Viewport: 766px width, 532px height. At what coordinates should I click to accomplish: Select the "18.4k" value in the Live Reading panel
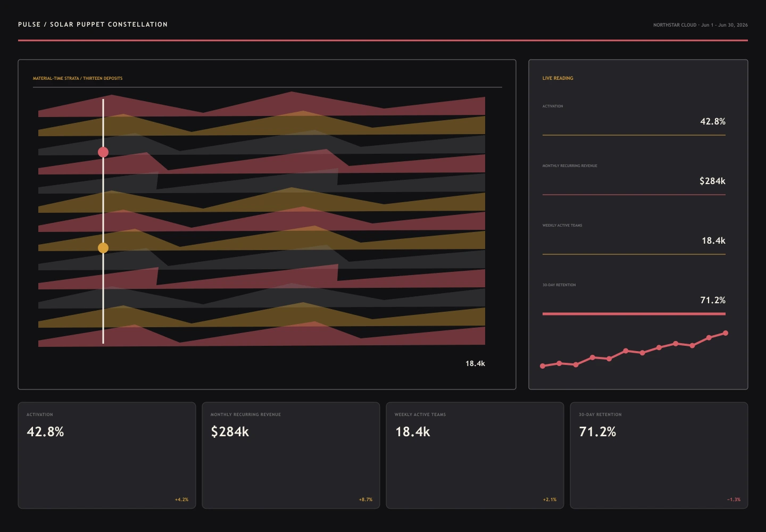tap(713, 240)
